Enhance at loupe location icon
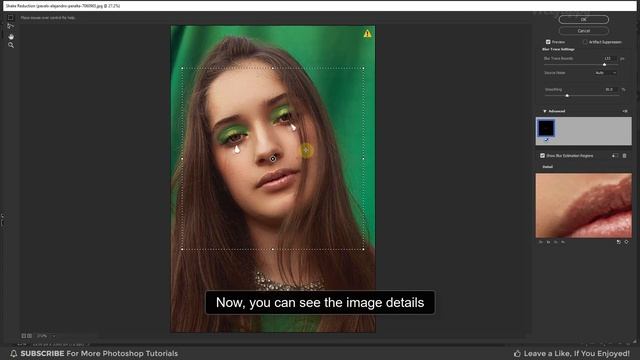Viewport: 640px width, 360px height. click(626, 242)
